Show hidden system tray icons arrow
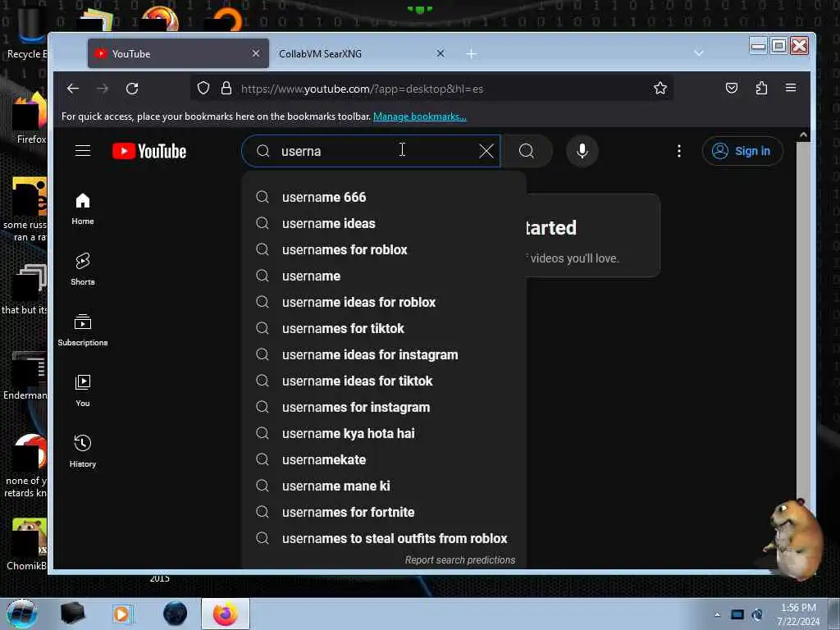Image resolution: width=840 pixels, height=630 pixels. [717, 614]
